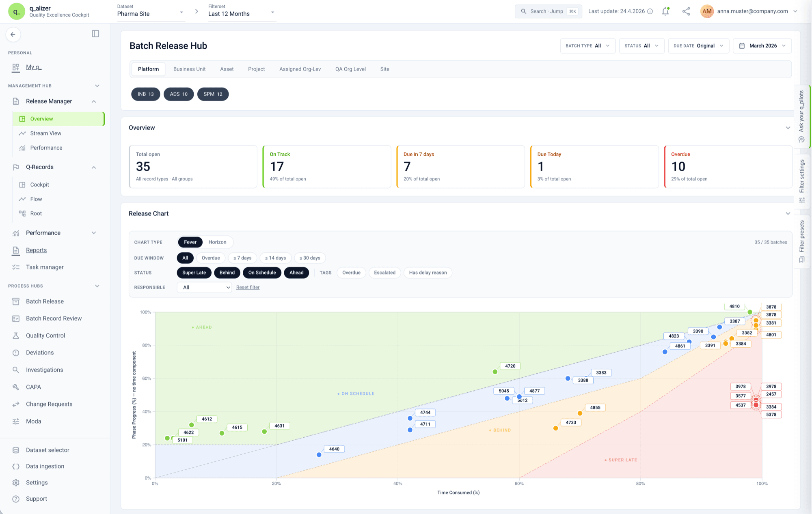The width and height of the screenshot is (812, 514).
Task: Click the AM user avatar
Action: (x=707, y=11)
